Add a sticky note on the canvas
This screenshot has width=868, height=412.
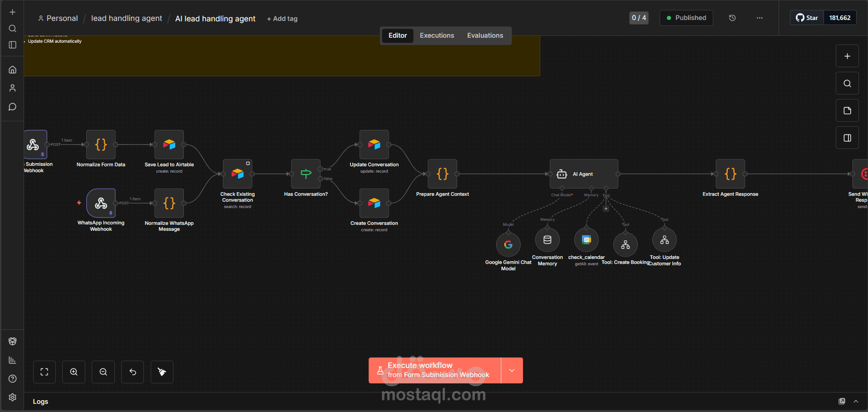pos(847,111)
